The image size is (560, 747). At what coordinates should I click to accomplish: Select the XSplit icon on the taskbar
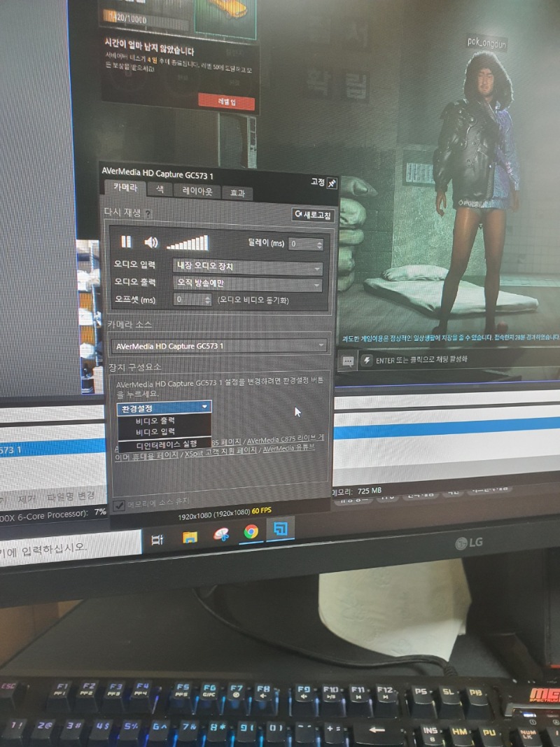tap(280, 529)
